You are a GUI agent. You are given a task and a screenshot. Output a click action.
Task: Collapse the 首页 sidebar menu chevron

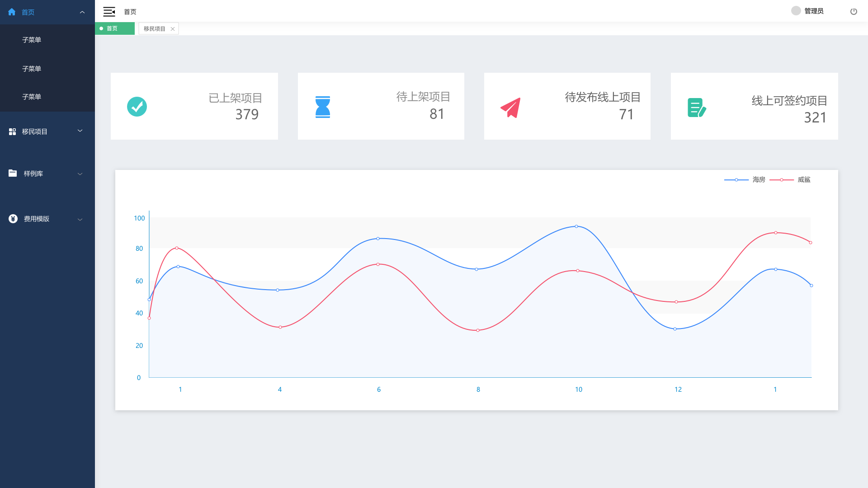point(82,12)
